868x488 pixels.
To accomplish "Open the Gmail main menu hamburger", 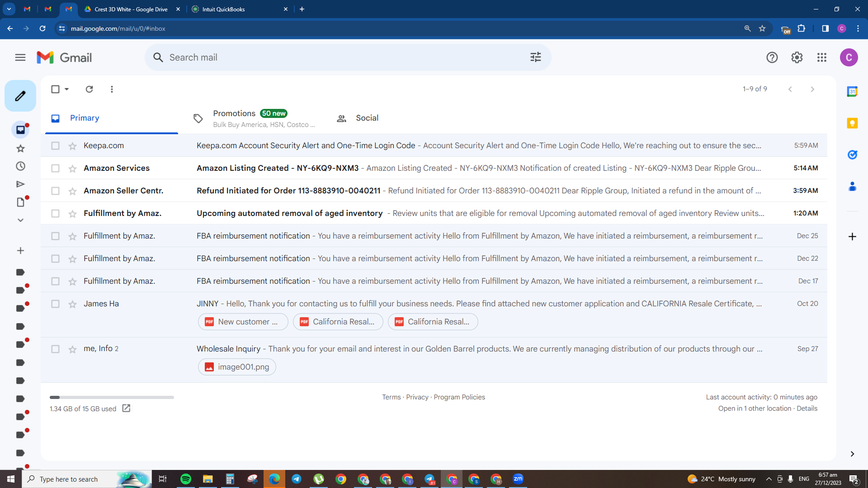I will pyautogui.click(x=20, y=57).
